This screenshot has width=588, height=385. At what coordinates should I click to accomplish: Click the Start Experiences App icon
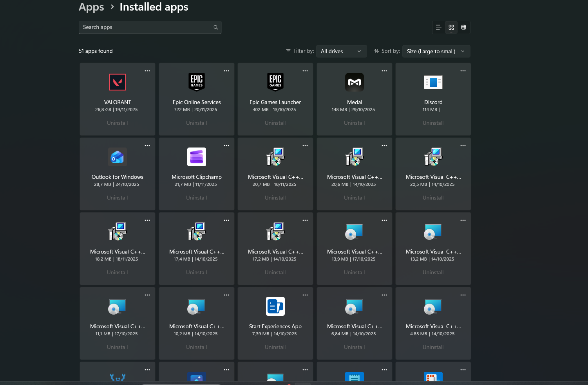[x=275, y=306]
